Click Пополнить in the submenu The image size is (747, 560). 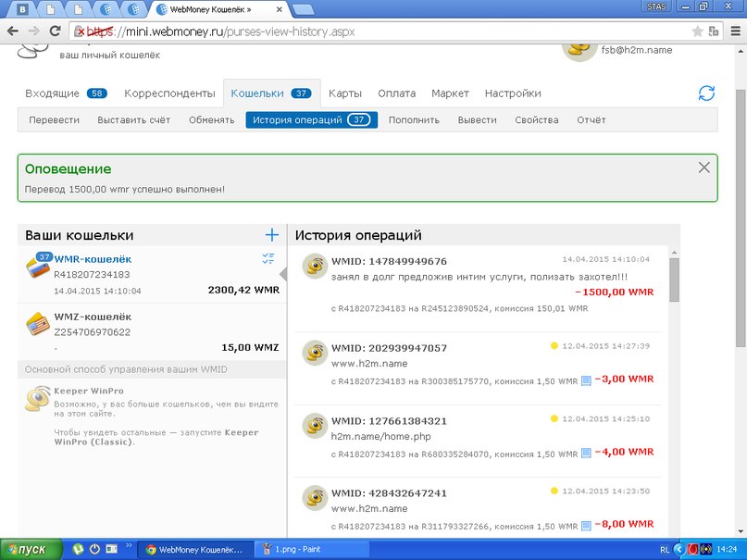pos(414,120)
